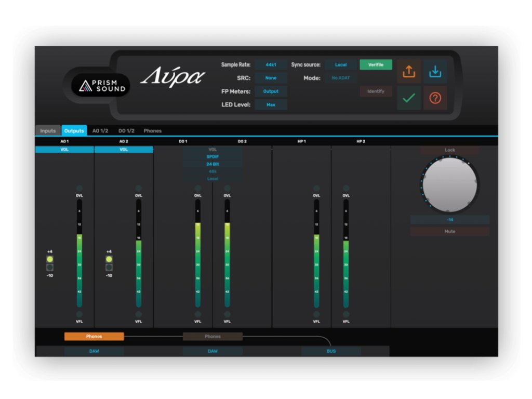Open the Local sync selector on DO
The image size is (532, 399).
coord(212,179)
